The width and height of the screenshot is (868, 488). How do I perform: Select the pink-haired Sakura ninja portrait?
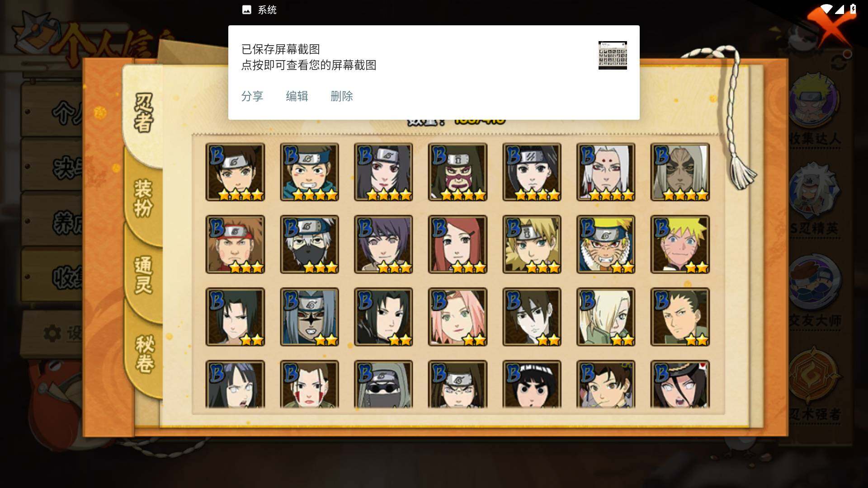tap(458, 317)
